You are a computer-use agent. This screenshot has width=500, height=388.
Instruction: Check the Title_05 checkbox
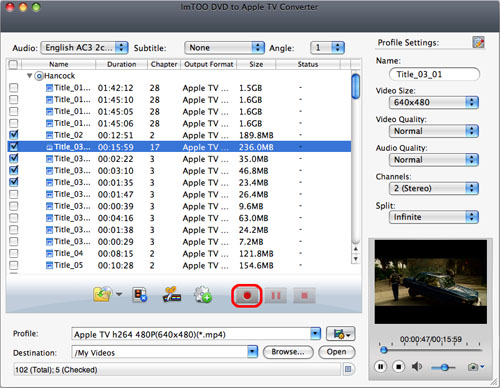click(x=14, y=265)
